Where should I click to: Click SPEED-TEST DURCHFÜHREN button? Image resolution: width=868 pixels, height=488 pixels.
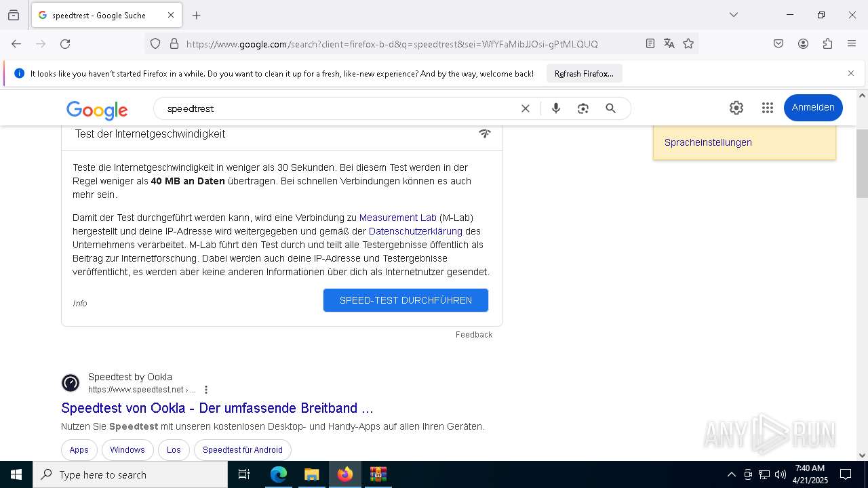pos(406,300)
